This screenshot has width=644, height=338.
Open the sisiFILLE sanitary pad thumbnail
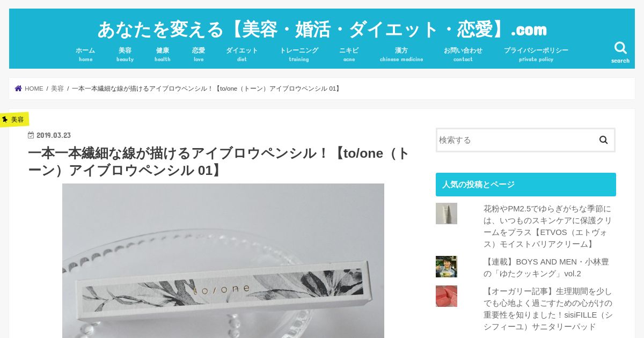(447, 296)
